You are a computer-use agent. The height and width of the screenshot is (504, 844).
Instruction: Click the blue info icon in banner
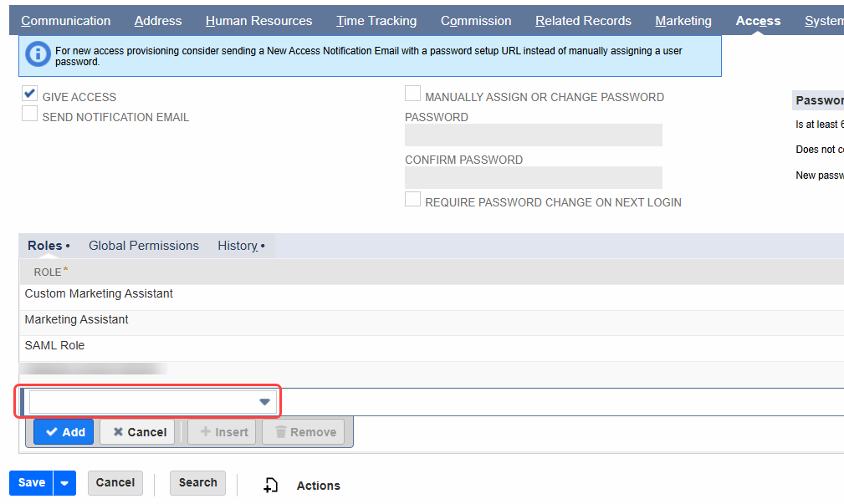tap(38, 55)
